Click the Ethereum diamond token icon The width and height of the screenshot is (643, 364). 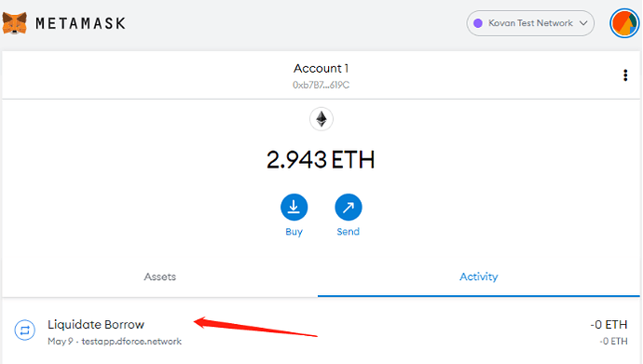[x=321, y=119]
